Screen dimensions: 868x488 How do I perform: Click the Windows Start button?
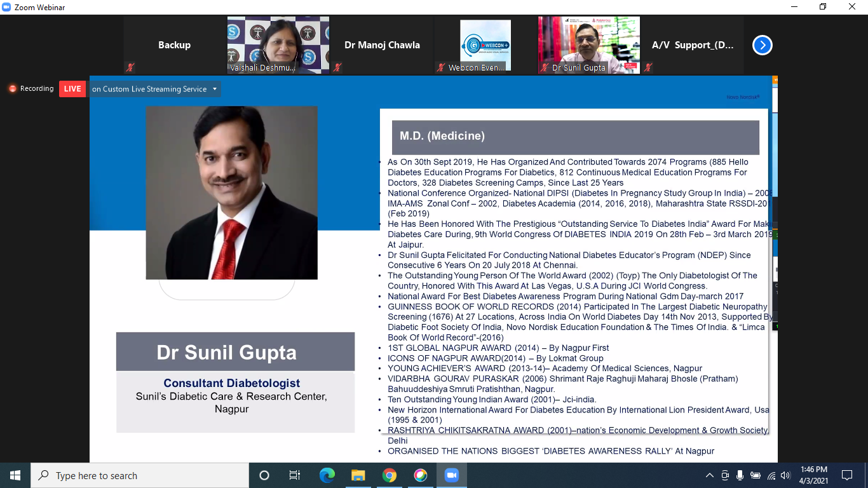pyautogui.click(x=15, y=475)
